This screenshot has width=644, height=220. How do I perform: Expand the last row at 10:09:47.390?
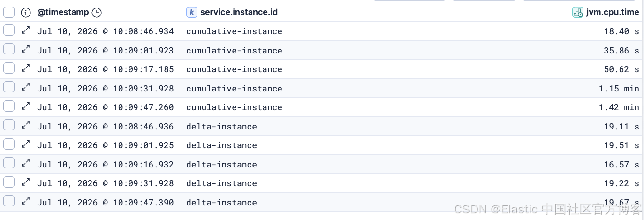26,201
